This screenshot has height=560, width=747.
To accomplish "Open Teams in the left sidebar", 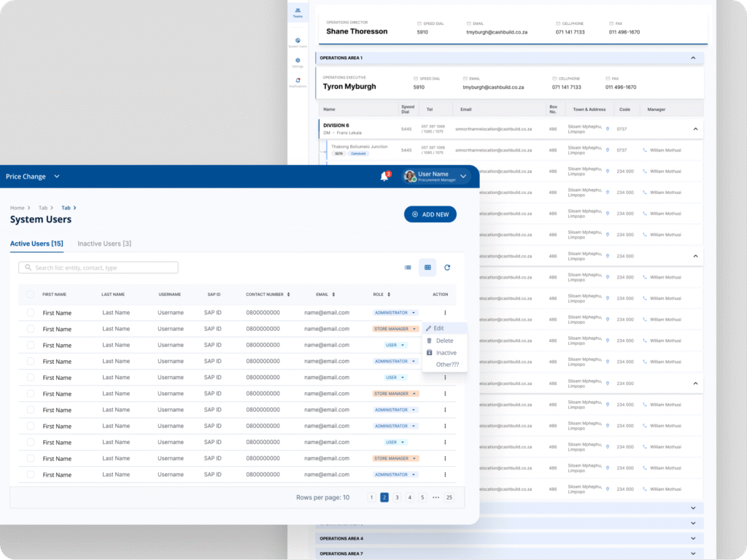I will tap(298, 12).
